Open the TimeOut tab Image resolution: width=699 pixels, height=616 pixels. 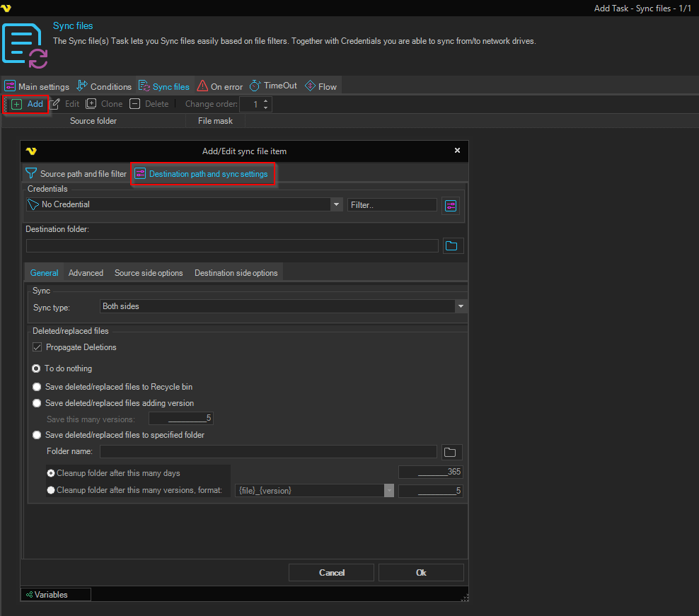click(274, 86)
